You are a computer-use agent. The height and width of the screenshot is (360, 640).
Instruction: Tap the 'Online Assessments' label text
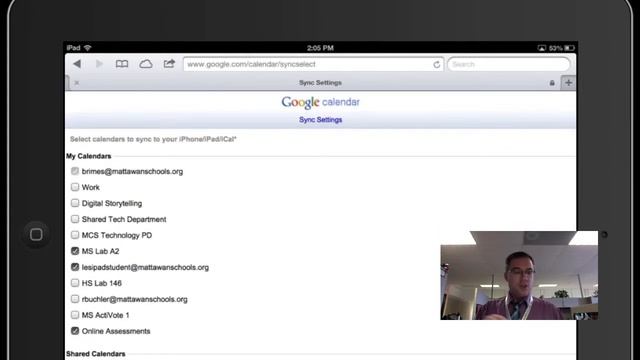(x=116, y=331)
